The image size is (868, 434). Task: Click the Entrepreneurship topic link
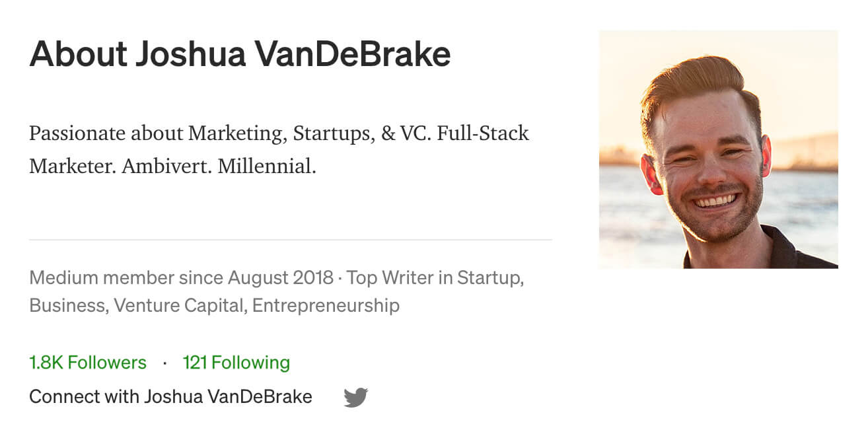326,306
